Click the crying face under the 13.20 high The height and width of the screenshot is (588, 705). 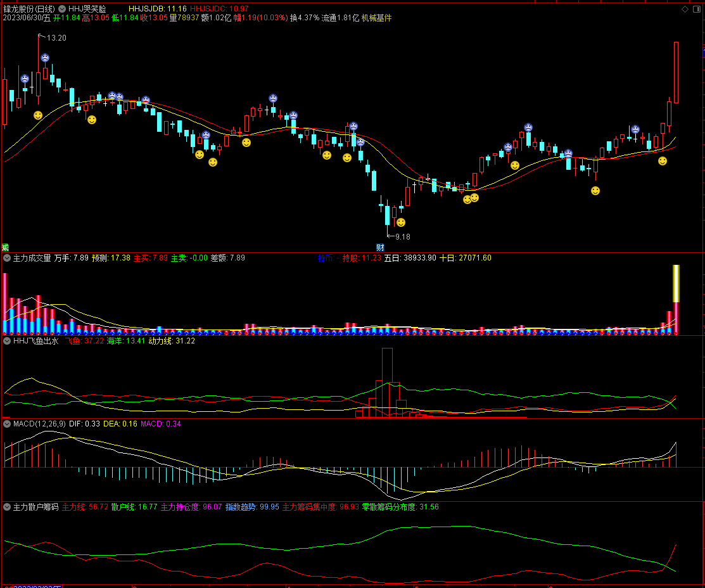click(x=46, y=58)
